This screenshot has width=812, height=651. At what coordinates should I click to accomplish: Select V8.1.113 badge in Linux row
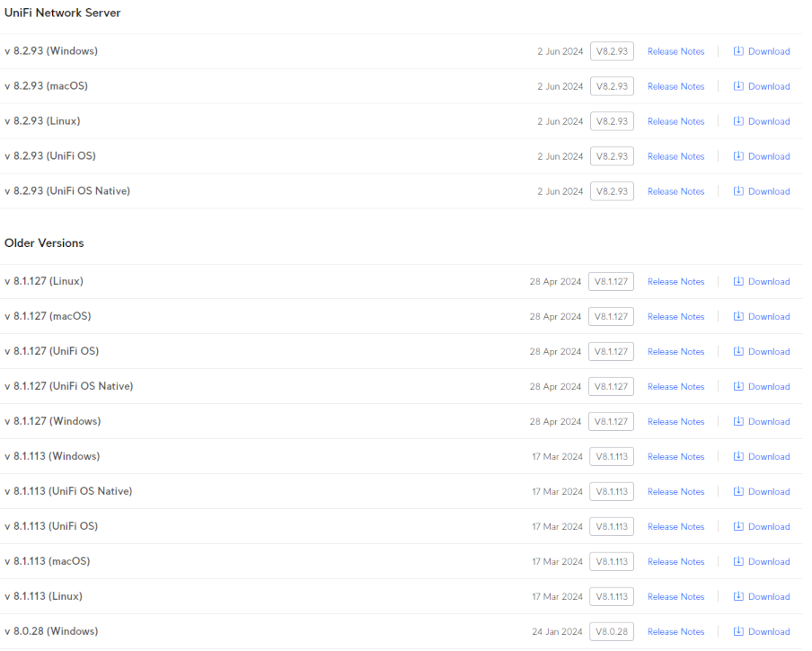click(611, 597)
